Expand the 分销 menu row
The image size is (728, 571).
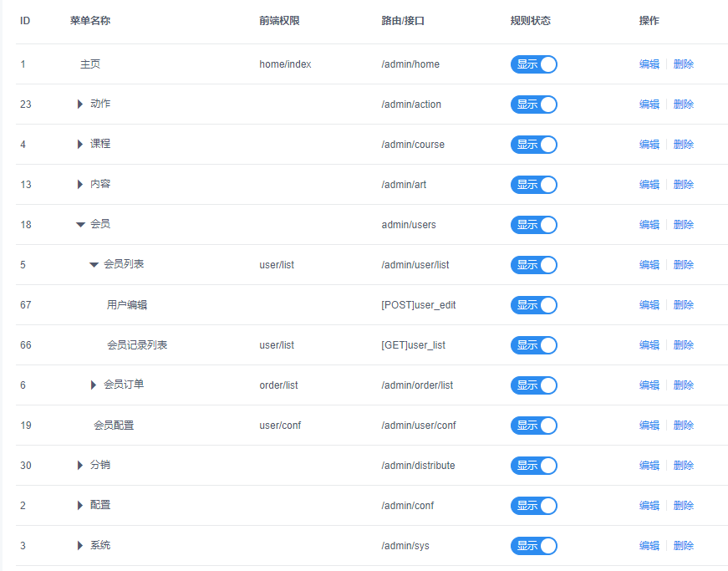(80, 465)
